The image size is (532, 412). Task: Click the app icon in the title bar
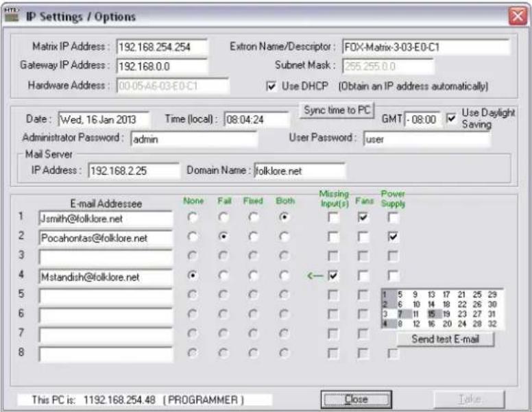tap(11, 14)
